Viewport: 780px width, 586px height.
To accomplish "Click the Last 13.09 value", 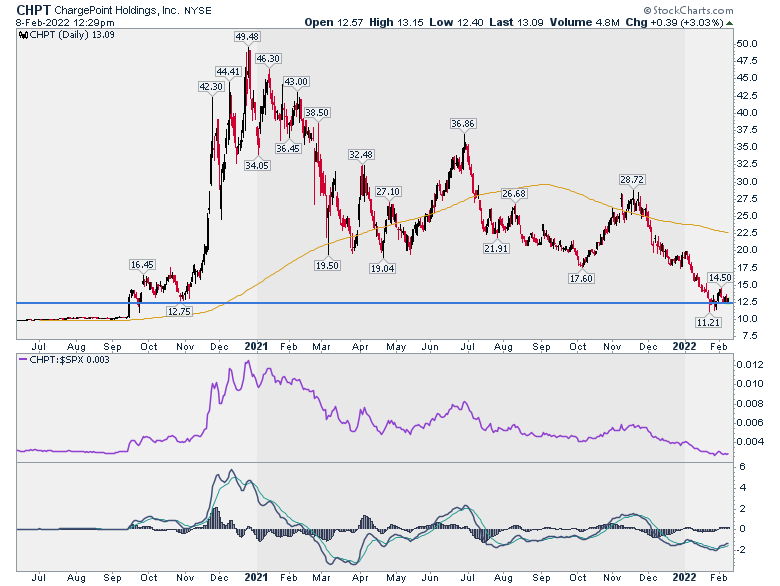I will (516, 22).
